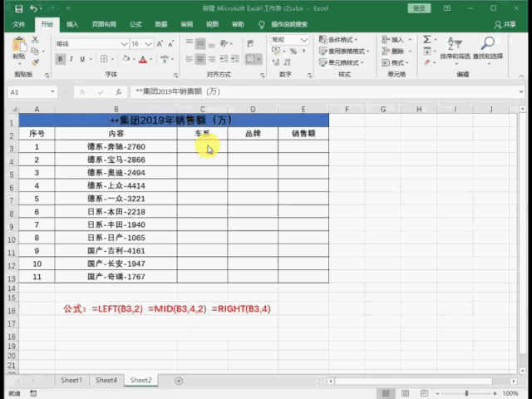Apply the fill color bucket
The width and height of the screenshot is (532, 399).
[x=126, y=59]
